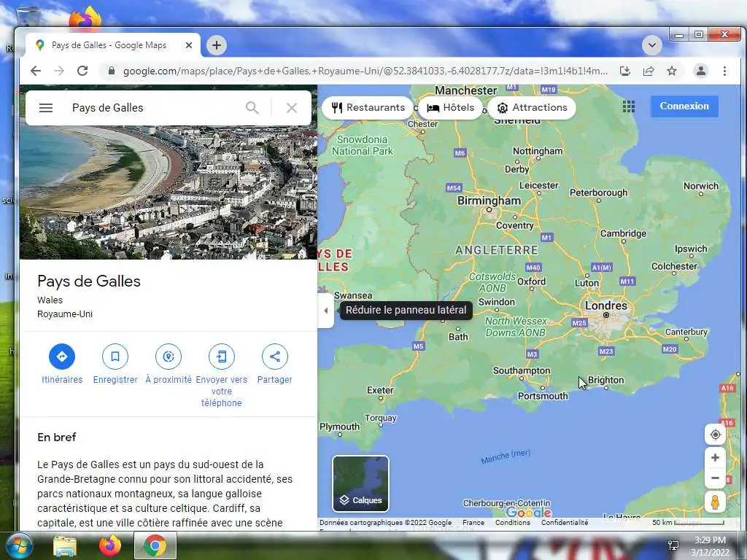This screenshot has height=560, width=747.
Task: Click the France link in map footer
Action: tap(473, 522)
